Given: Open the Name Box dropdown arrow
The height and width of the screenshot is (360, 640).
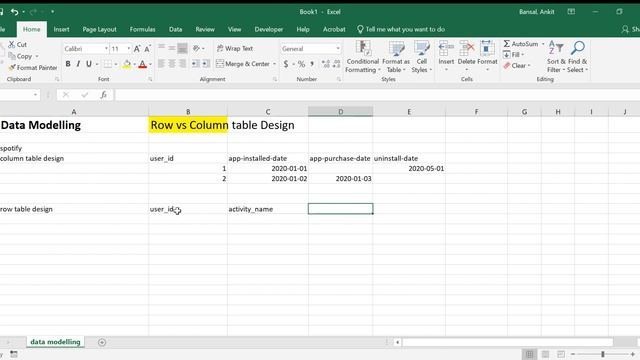Looking at the screenshot, I should [x=36, y=95].
